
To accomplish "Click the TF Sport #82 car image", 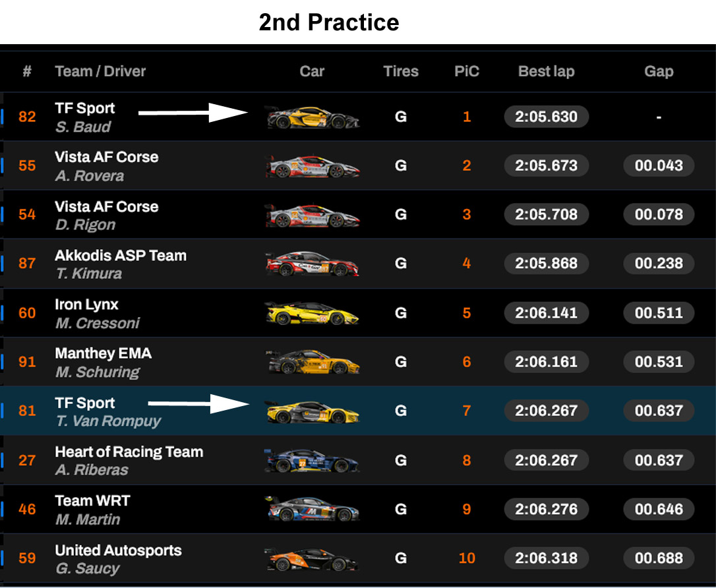I will pos(313,117).
